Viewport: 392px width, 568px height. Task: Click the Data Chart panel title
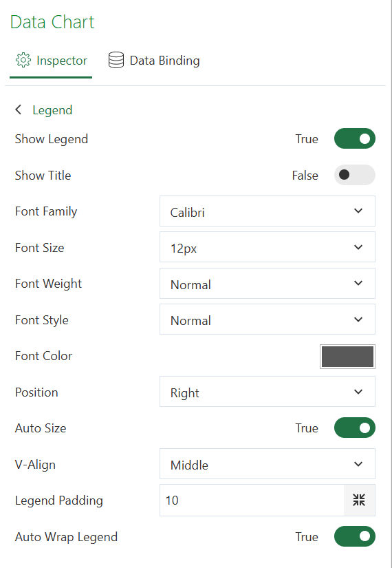[52, 22]
